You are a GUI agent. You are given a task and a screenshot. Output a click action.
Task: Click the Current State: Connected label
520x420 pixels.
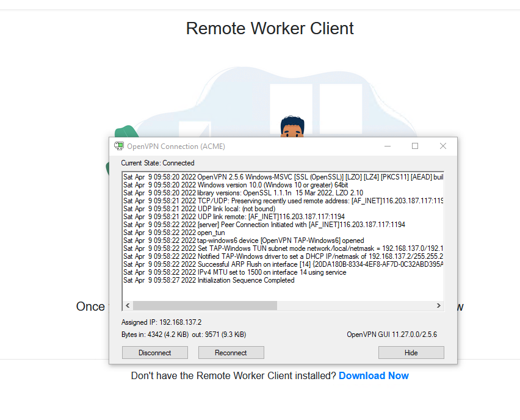[157, 163]
